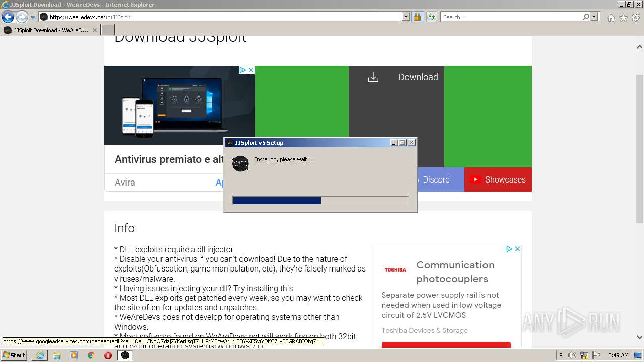Click the page scrollbar up arrow
Viewport: 644px width, 362px height.
[640, 47]
